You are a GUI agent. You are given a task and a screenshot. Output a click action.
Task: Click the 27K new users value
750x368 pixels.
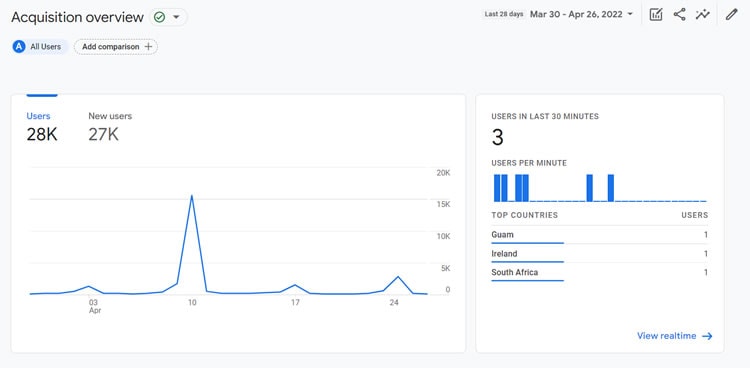tap(103, 135)
